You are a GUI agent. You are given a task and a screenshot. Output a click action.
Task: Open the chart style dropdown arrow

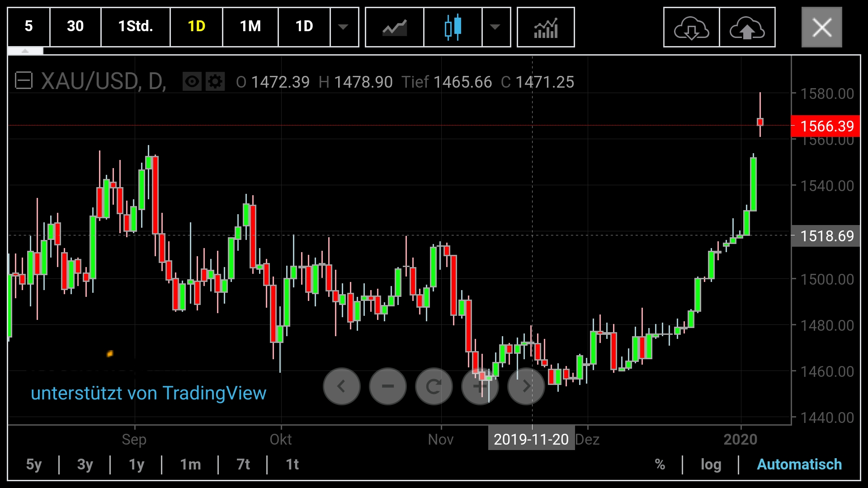coord(495,27)
